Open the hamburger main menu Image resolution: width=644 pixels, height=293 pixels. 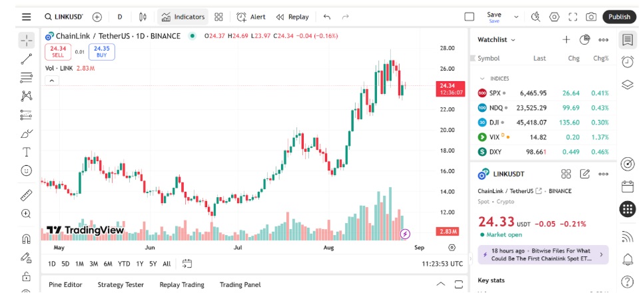[x=26, y=17]
